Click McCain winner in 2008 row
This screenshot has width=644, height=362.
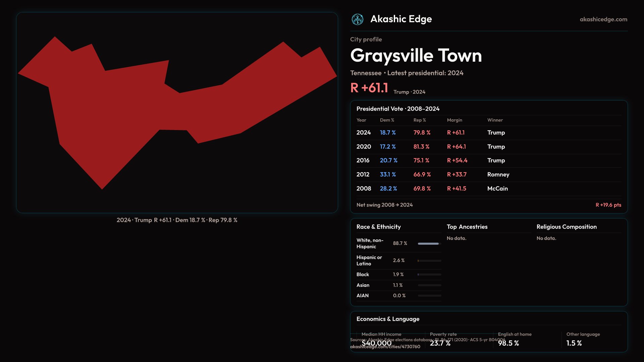coord(497,189)
